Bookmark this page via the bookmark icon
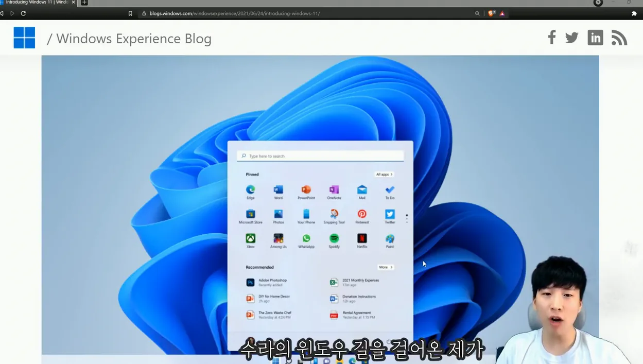Screen dimensions: 643x364 pyautogui.click(x=130, y=13)
